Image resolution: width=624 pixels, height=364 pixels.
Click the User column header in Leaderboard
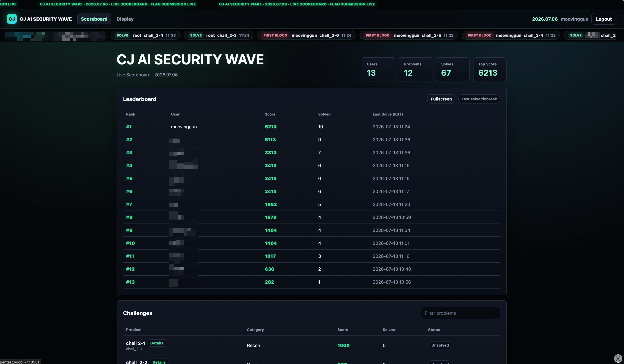tap(175, 114)
